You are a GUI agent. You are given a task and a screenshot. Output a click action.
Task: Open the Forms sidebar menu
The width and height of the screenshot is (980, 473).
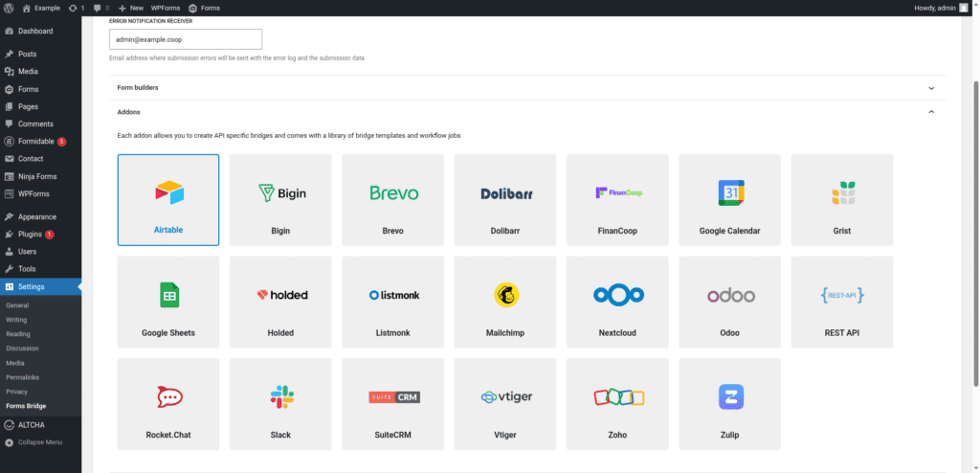tap(40, 89)
